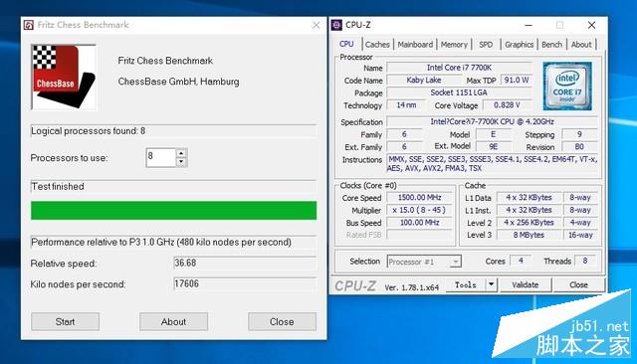Click the Technology value 14 nm
Viewport: 637px width, 364px height.
point(406,105)
